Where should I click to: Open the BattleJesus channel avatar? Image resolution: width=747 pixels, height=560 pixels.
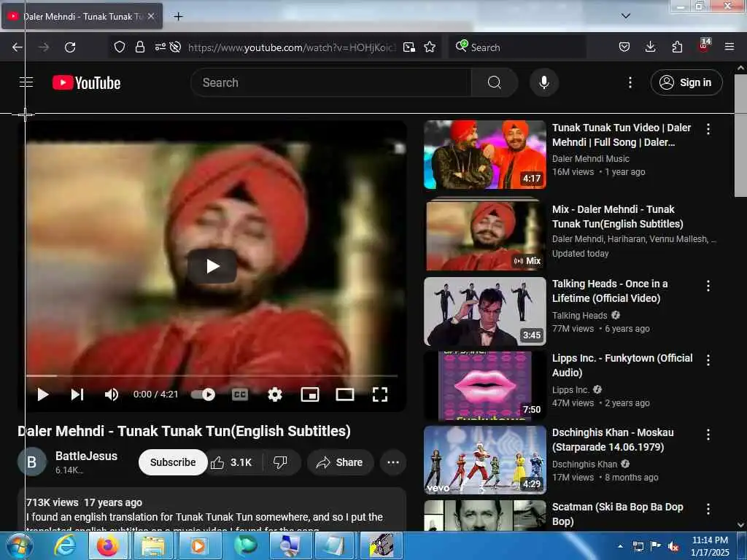coord(32,462)
